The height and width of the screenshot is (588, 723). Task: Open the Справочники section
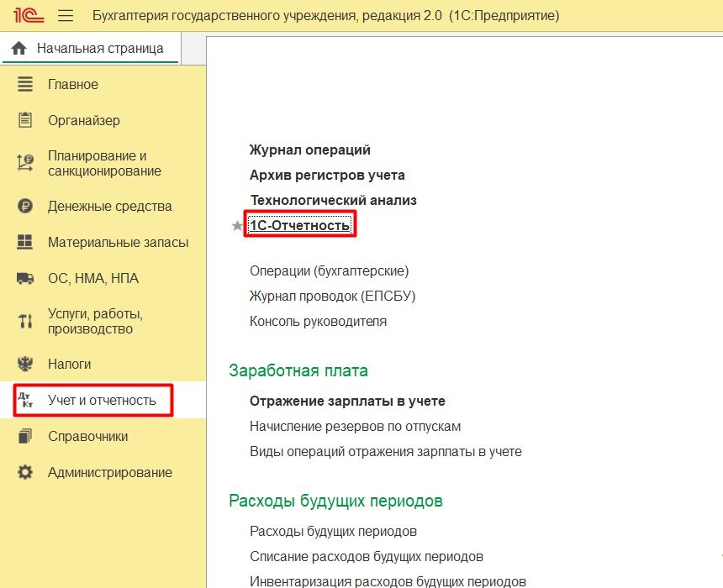(87, 436)
